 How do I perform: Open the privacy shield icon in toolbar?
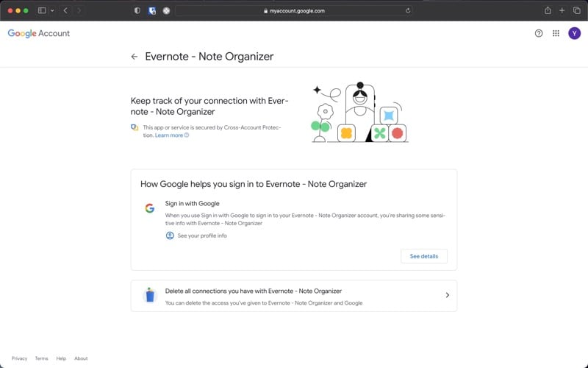coord(137,10)
